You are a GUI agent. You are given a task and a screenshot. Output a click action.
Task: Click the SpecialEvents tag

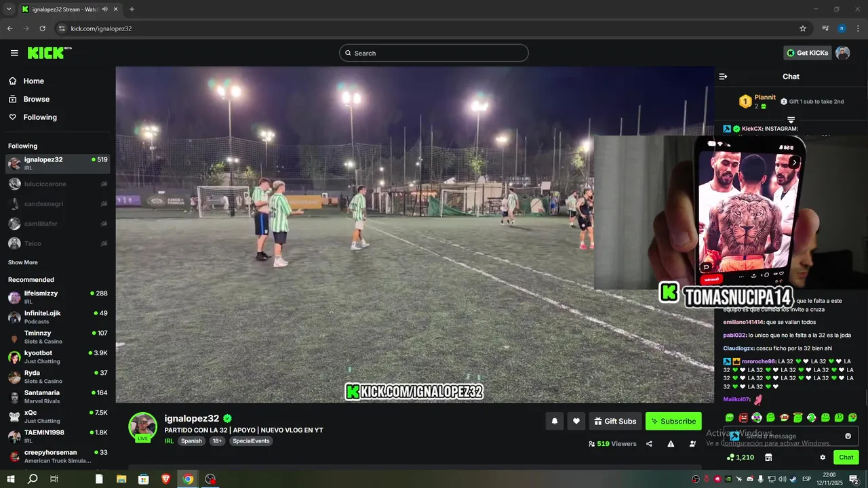251,441
